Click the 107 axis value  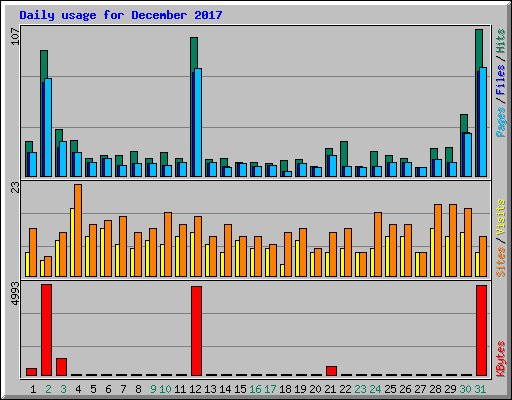point(15,37)
